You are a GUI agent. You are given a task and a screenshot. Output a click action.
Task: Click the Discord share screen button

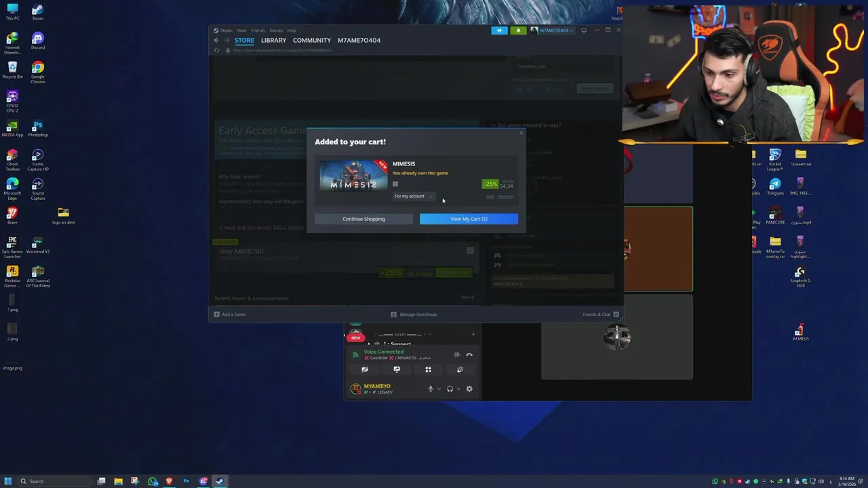point(397,369)
